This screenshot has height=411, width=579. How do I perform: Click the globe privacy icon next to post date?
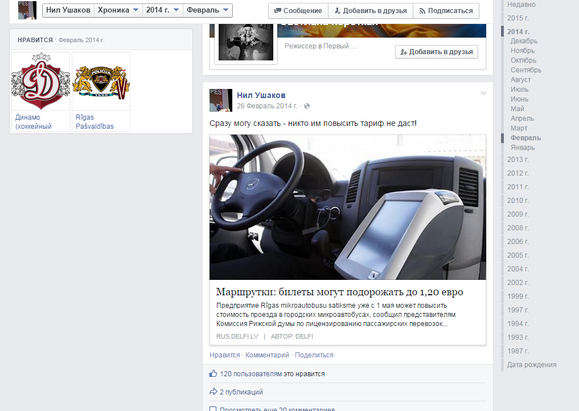[x=306, y=106]
